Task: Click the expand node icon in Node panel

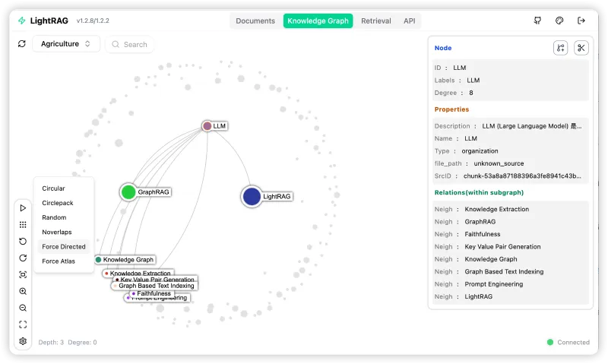Action: pos(560,48)
